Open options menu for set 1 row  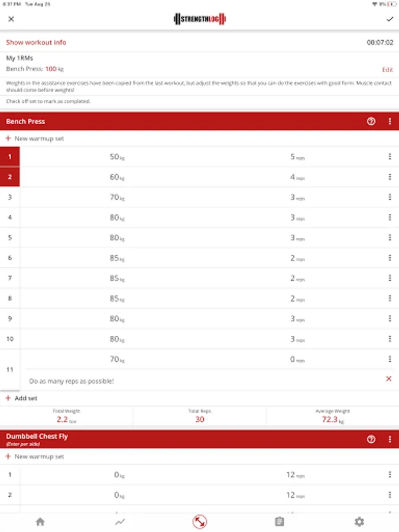[x=390, y=157]
